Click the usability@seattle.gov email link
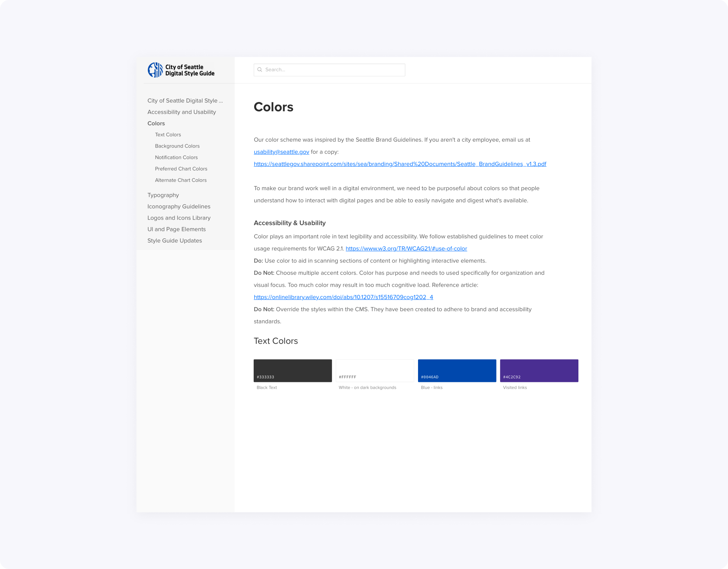Image resolution: width=728 pixels, height=569 pixels. (282, 151)
